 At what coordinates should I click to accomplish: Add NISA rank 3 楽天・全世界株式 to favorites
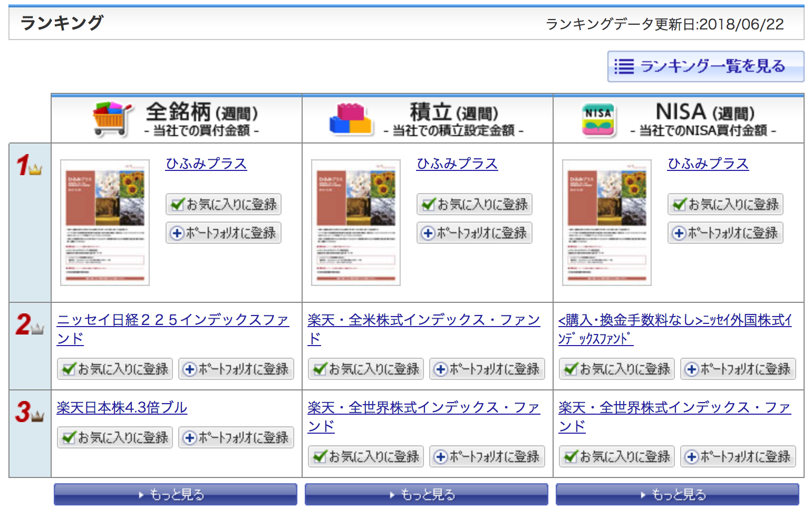click(617, 456)
